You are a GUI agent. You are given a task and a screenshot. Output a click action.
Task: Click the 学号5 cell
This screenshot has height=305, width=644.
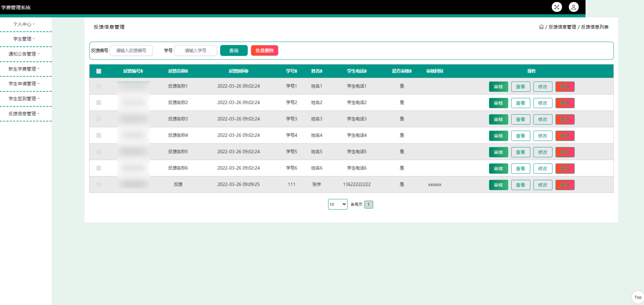[291, 152]
